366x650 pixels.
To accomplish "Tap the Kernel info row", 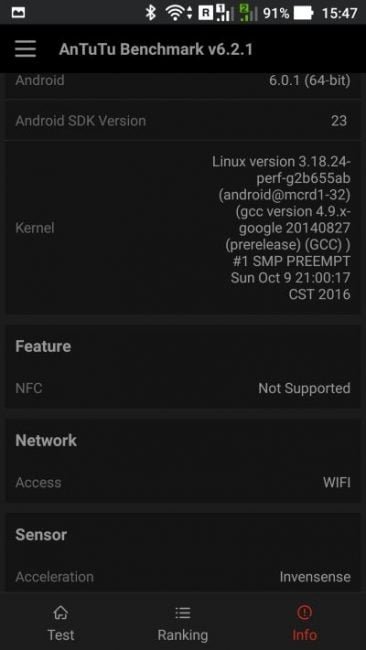I will [183, 228].
